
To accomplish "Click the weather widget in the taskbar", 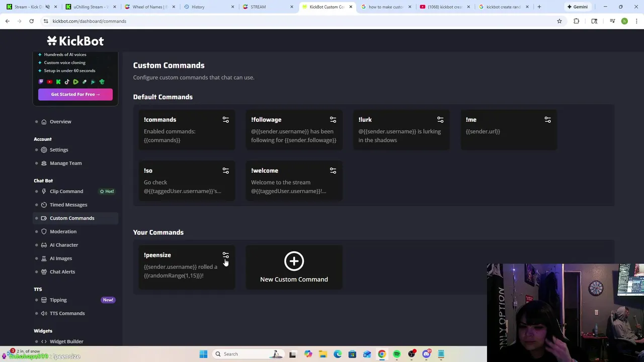I will [x=25, y=351].
